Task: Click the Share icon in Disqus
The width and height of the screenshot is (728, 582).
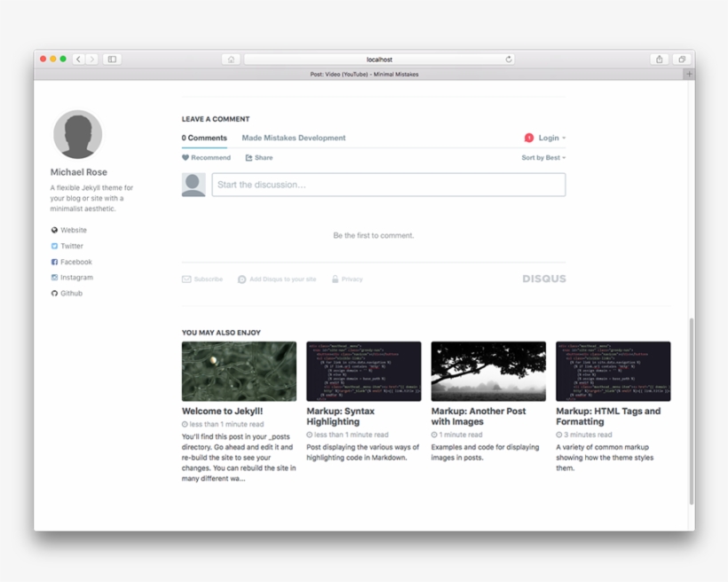Action: coord(249,157)
